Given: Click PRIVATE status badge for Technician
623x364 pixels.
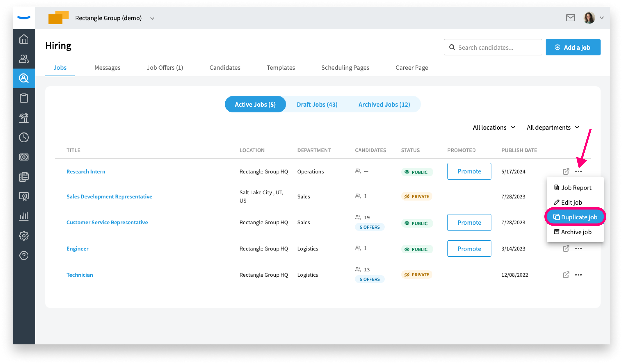Looking at the screenshot, I should click(417, 275).
